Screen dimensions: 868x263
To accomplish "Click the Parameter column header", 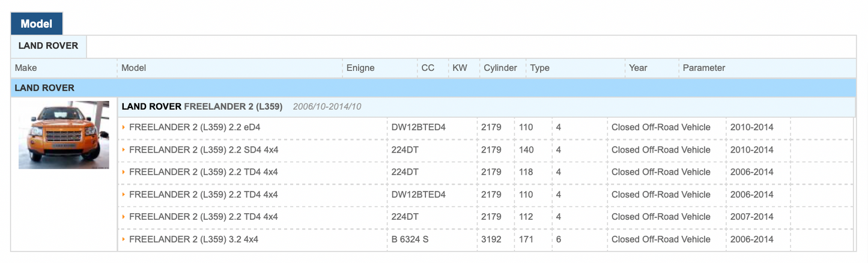I will click(704, 68).
